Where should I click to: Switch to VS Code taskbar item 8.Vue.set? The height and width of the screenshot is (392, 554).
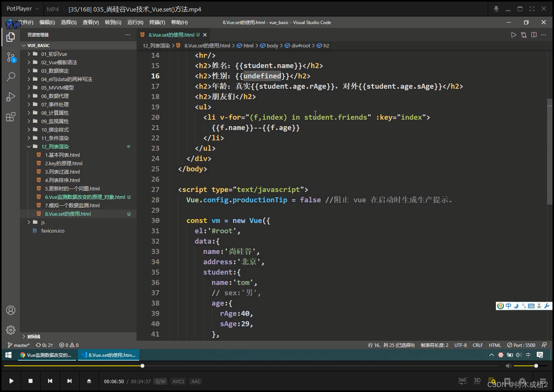109,355
